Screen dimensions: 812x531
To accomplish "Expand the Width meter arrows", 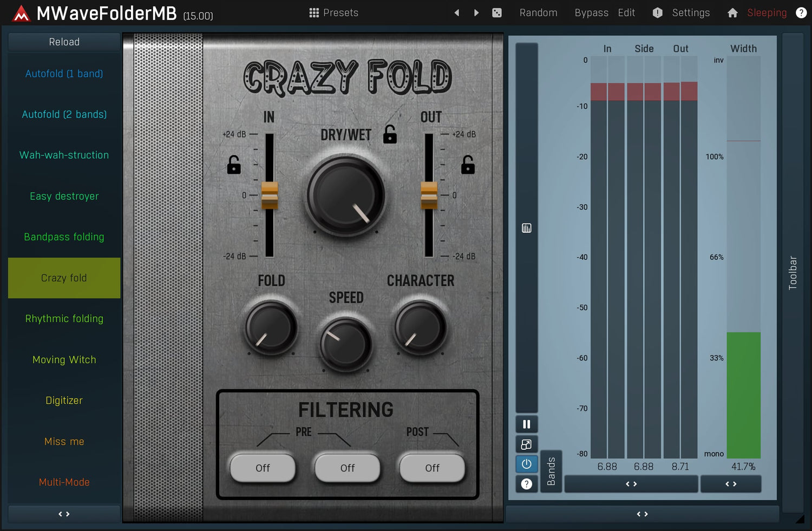I will (731, 484).
